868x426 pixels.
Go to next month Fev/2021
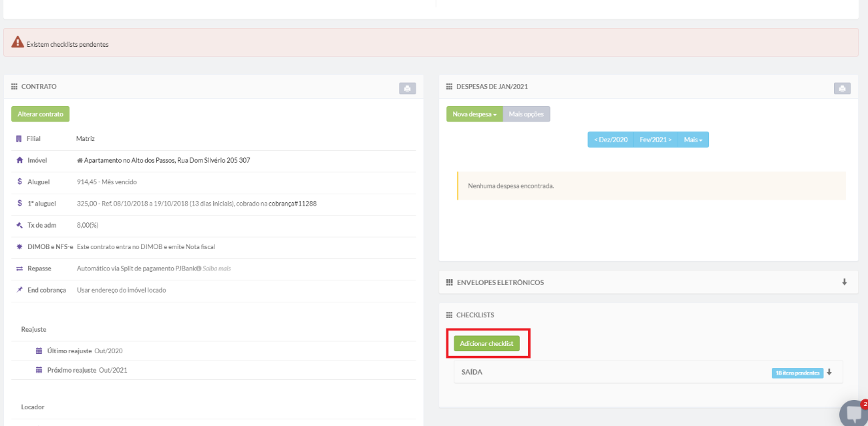656,140
